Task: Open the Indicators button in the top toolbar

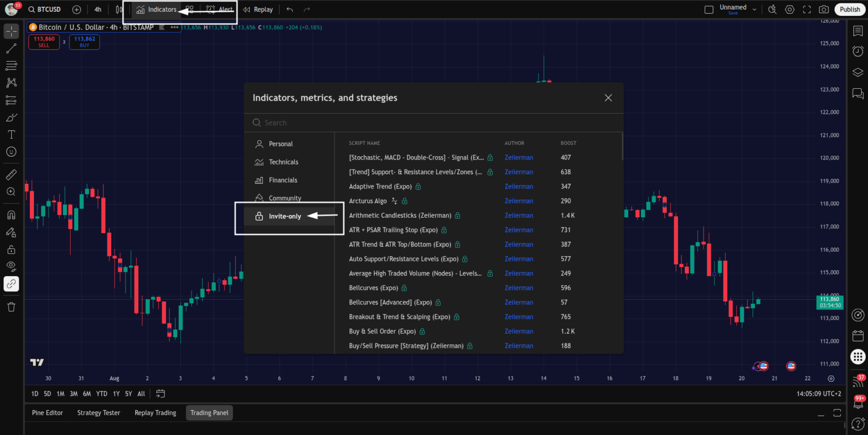Action: [157, 9]
